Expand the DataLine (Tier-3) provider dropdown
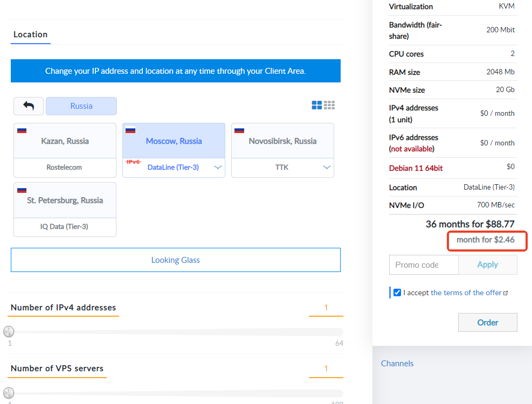This screenshot has height=404, width=532. 218,168
